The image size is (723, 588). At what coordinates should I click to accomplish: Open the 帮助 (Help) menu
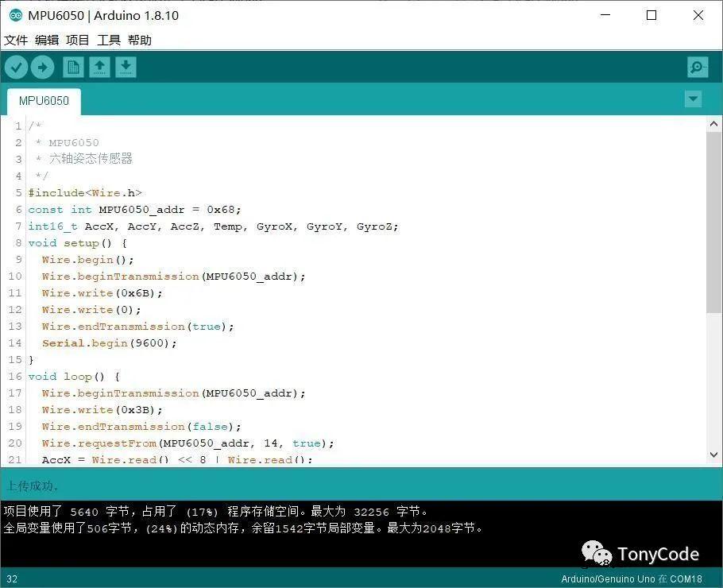[140, 40]
